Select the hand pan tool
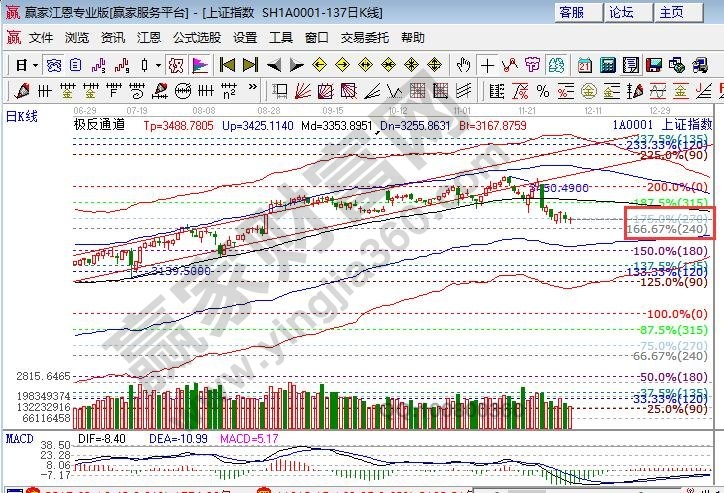Image resolution: width=724 pixels, height=493 pixels. (x=462, y=65)
